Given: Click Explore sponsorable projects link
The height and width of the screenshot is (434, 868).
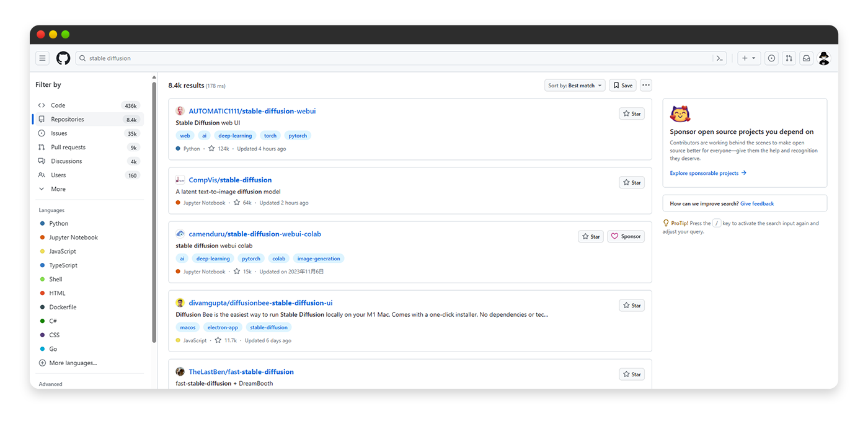Looking at the screenshot, I should tap(708, 173).
